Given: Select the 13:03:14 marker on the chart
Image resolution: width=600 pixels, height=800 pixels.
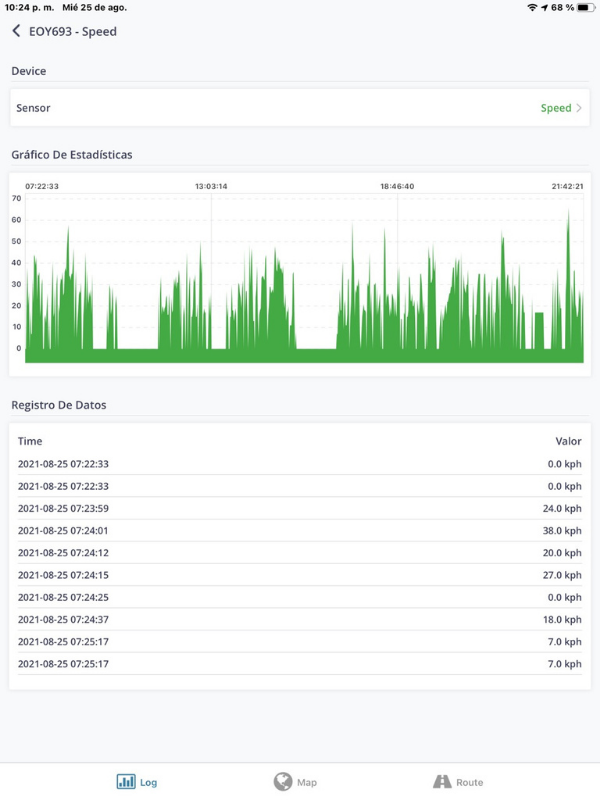Looking at the screenshot, I should [x=211, y=186].
